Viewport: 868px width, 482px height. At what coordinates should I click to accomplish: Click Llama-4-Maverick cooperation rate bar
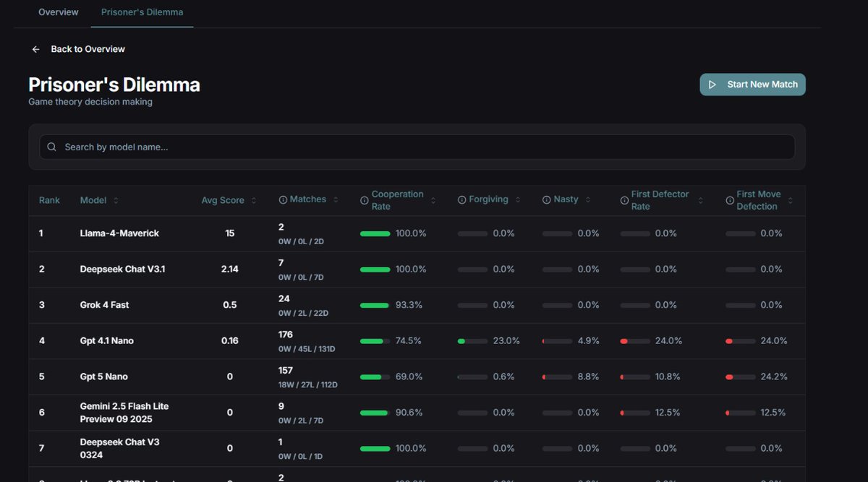point(375,233)
